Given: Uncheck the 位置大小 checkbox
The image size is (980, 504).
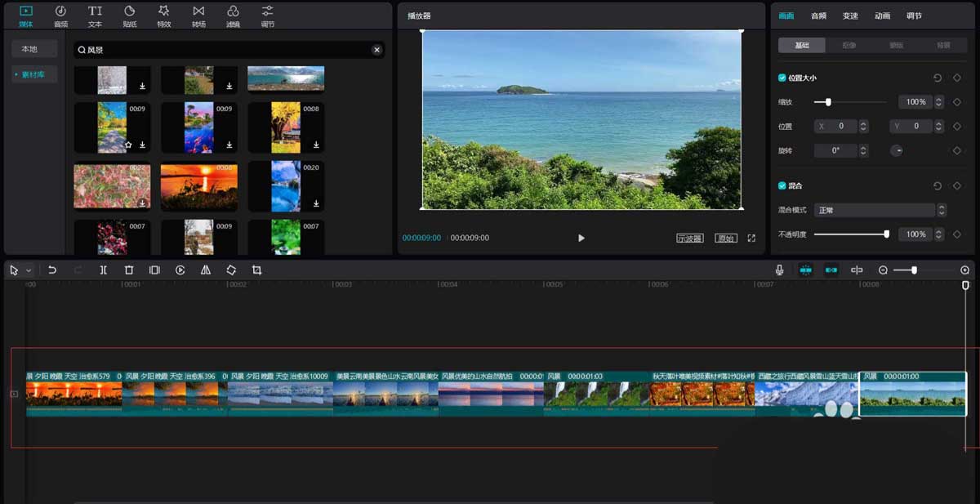Looking at the screenshot, I should click(782, 78).
